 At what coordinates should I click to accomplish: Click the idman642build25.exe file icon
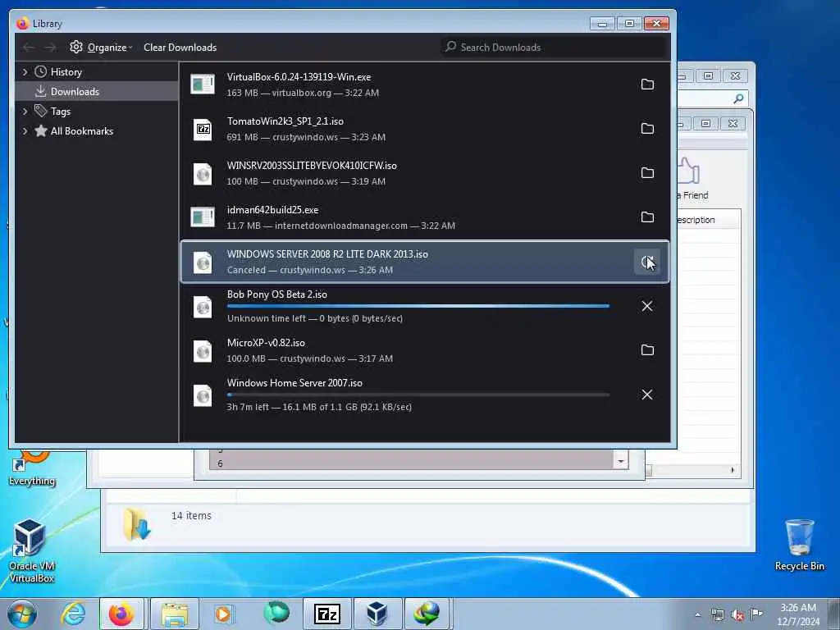click(203, 217)
